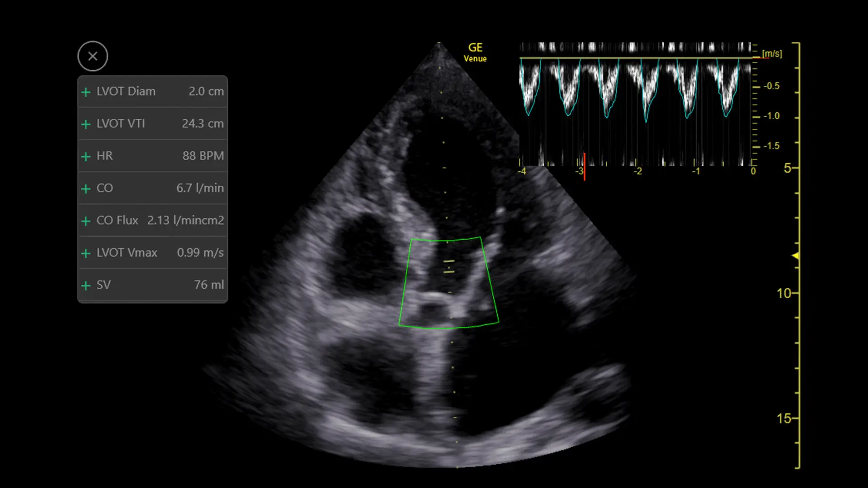The width and height of the screenshot is (868, 488).
Task: Click the plus icon beside SV
Action: (x=86, y=286)
